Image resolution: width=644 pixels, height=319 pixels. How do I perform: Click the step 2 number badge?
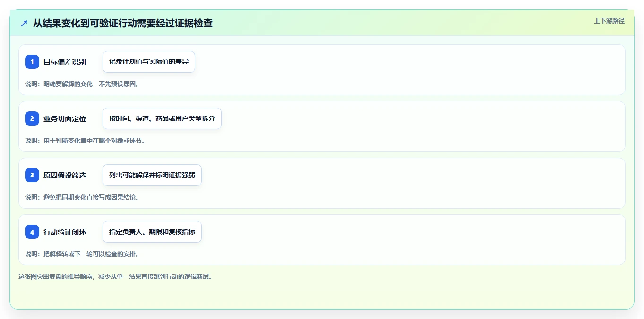pos(32,118)
